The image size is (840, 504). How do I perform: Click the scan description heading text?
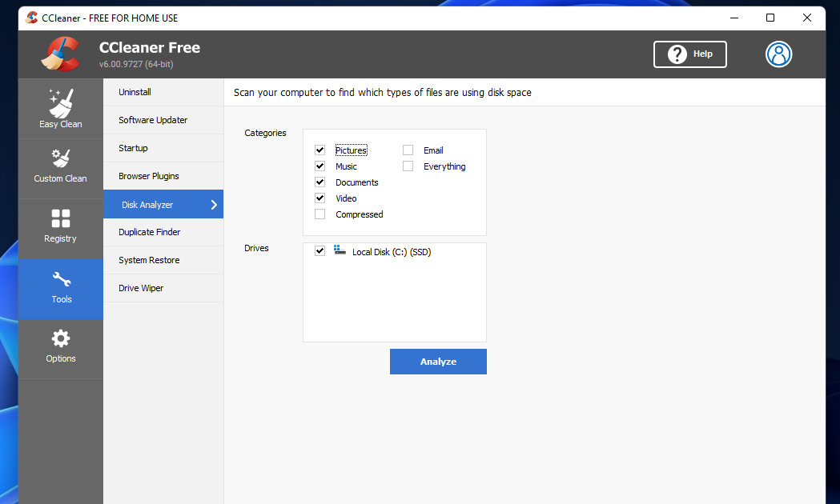(383, 93)
